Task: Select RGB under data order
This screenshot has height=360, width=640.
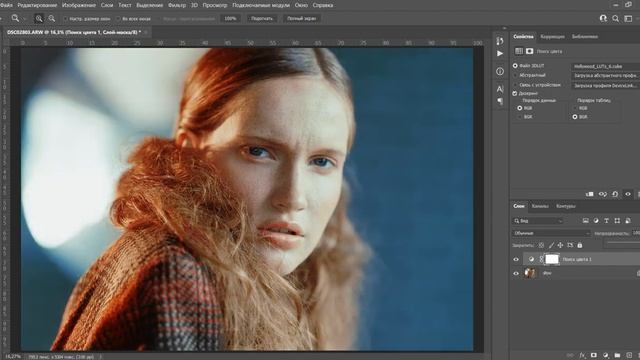Action: coord(520,108)
